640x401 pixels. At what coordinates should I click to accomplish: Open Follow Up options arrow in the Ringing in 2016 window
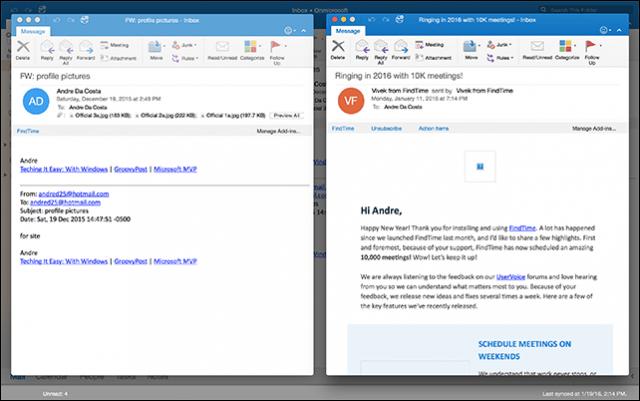point(600,45)
